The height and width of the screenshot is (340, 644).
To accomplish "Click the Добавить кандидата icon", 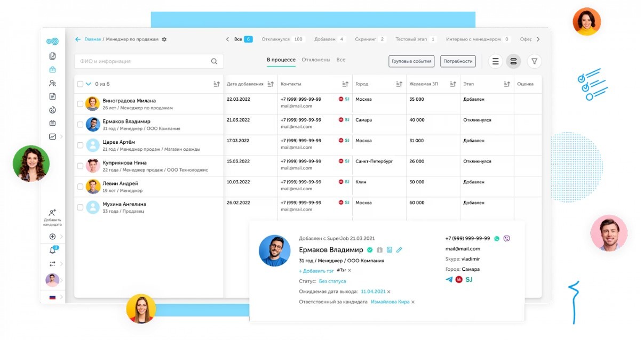I will pos(52,213).
